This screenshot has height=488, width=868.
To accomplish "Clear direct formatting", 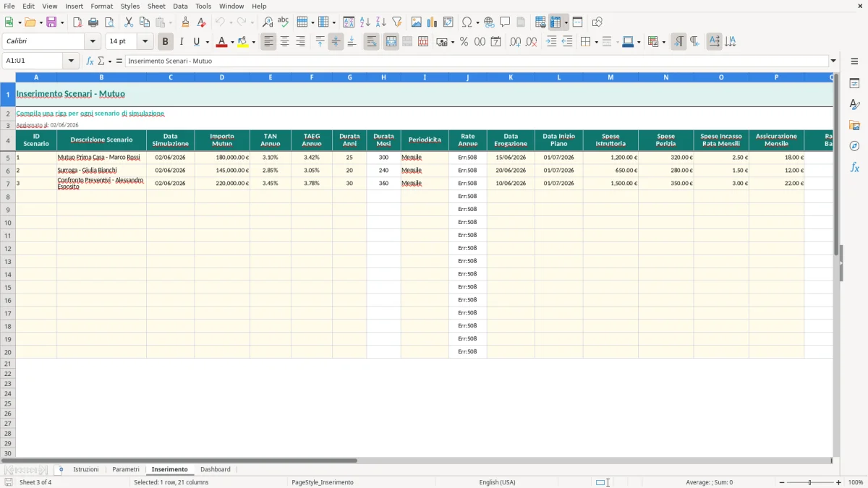I will point(201,22).
